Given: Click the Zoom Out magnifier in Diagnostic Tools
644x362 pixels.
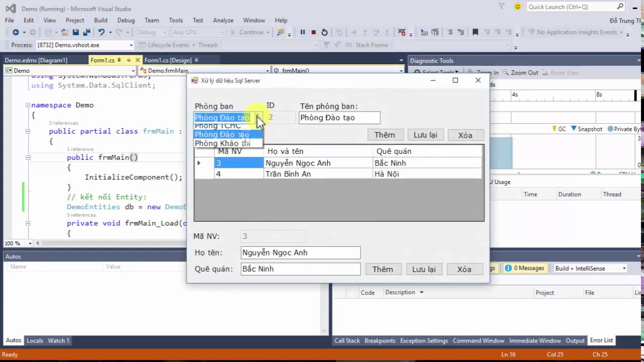Looking at the screenshot, I should point(520,72).
